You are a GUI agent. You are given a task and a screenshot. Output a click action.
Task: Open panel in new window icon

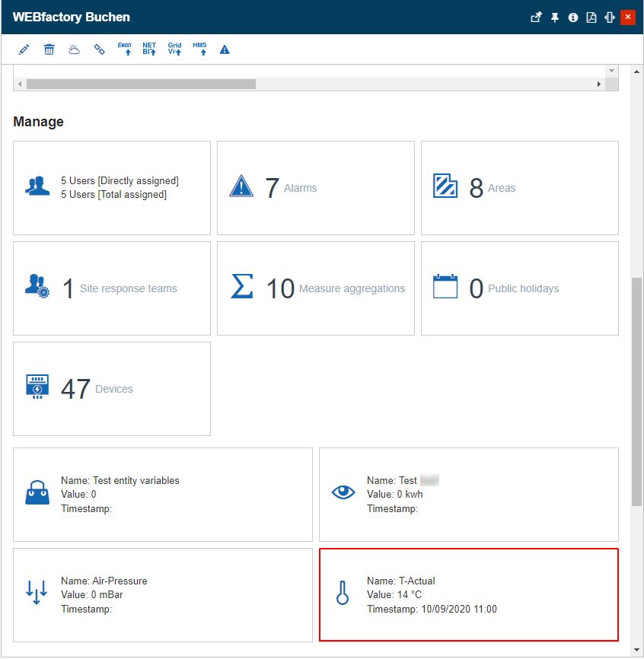(x=536, y=18)
